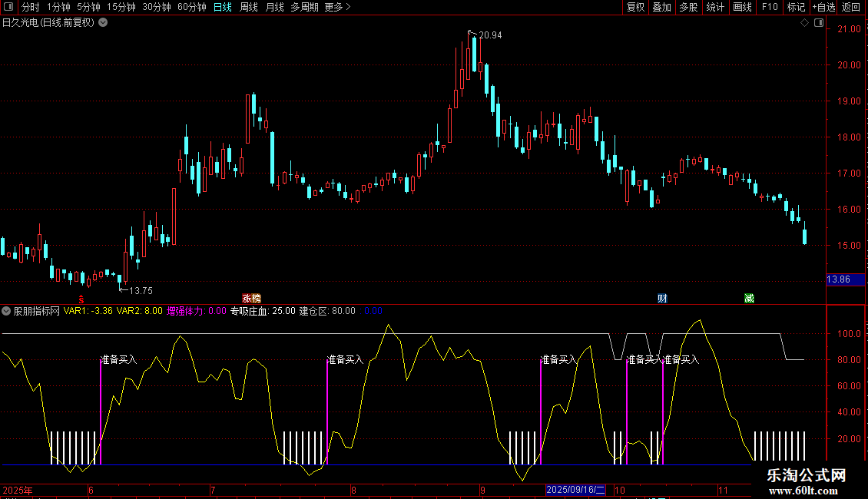Click the 返回 back button
This screenshot has height=499, width=868.
pos(851,8)
